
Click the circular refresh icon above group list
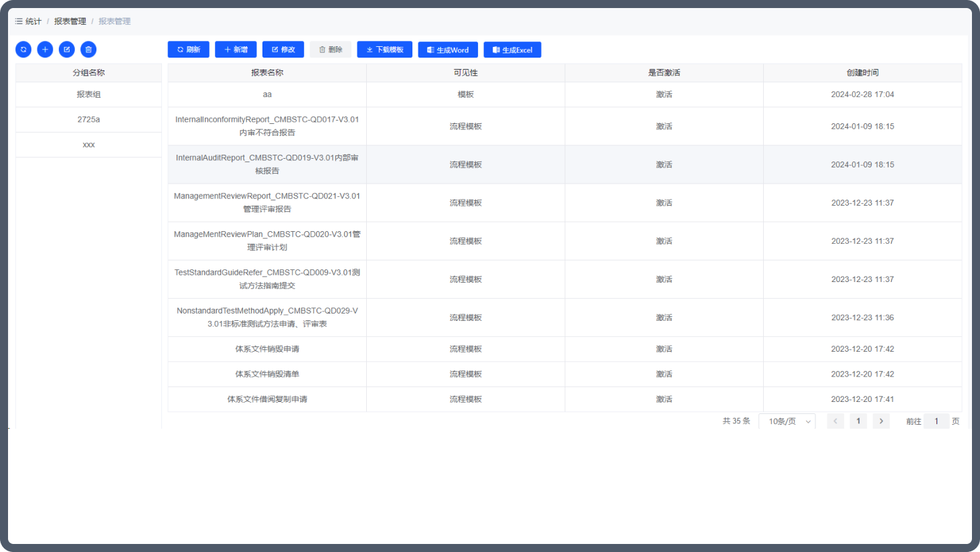click(23, 50)
